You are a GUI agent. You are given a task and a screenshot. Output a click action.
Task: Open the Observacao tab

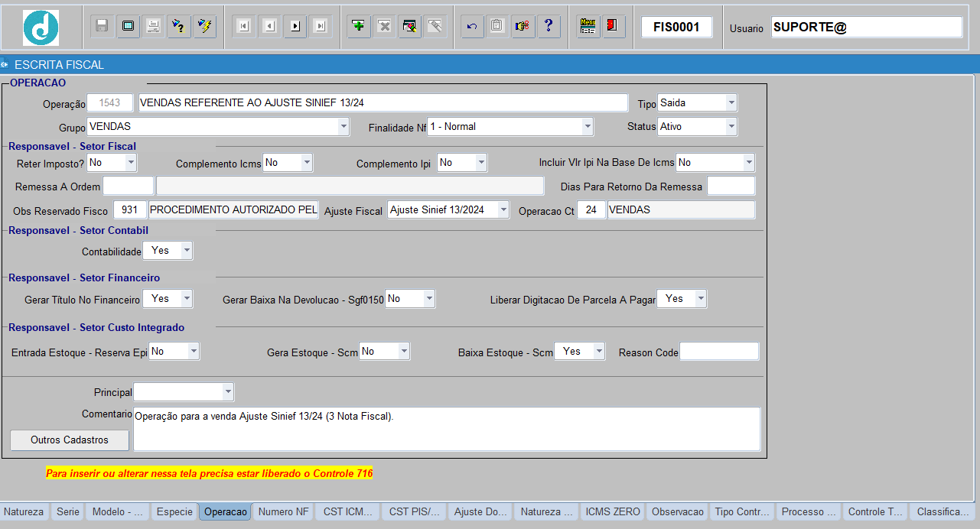(679, 511)
